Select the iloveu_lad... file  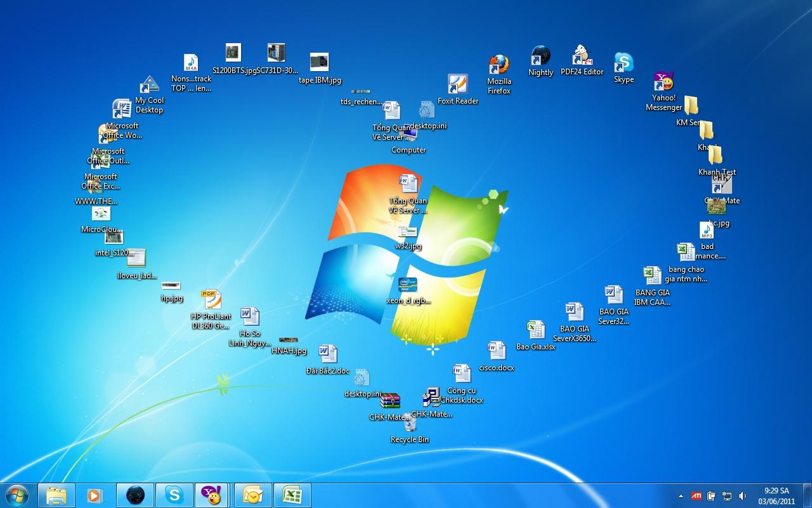coord(136,258)
